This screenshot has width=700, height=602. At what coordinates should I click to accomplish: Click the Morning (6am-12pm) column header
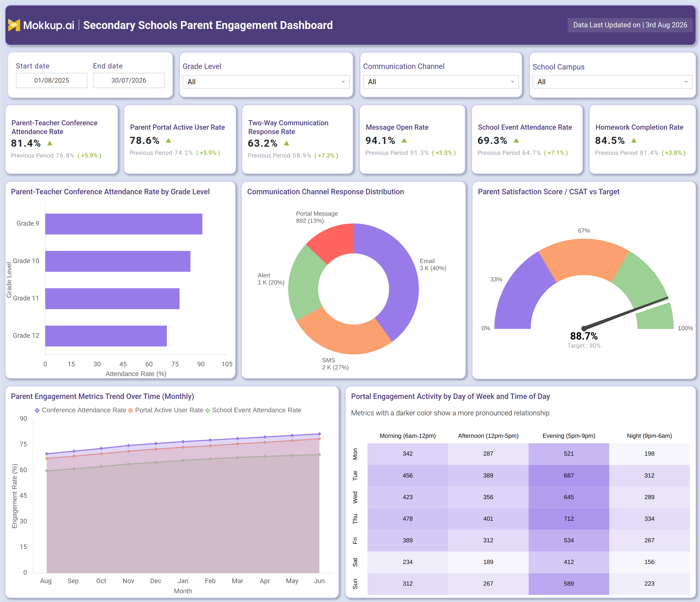pos(407,436)
